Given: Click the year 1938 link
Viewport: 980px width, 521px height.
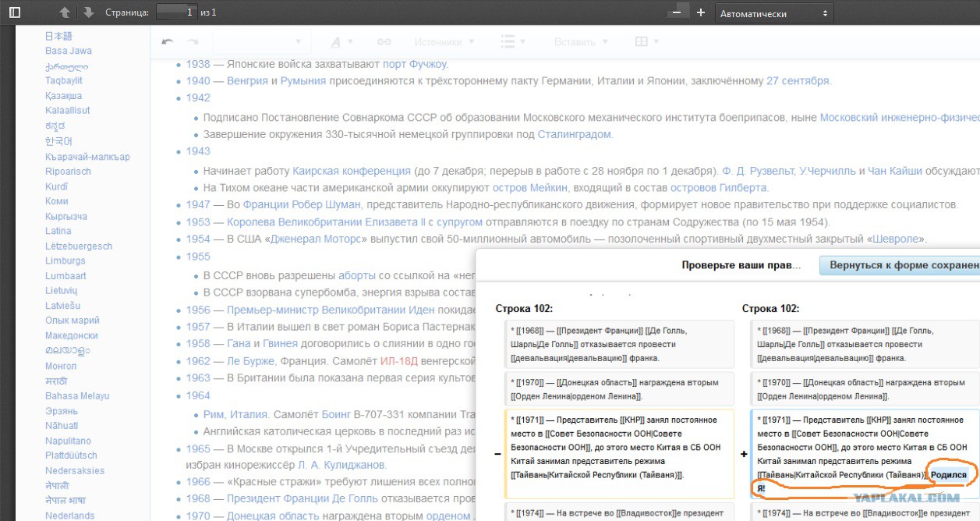Looking at the screenshot, I should pos(198,64).
